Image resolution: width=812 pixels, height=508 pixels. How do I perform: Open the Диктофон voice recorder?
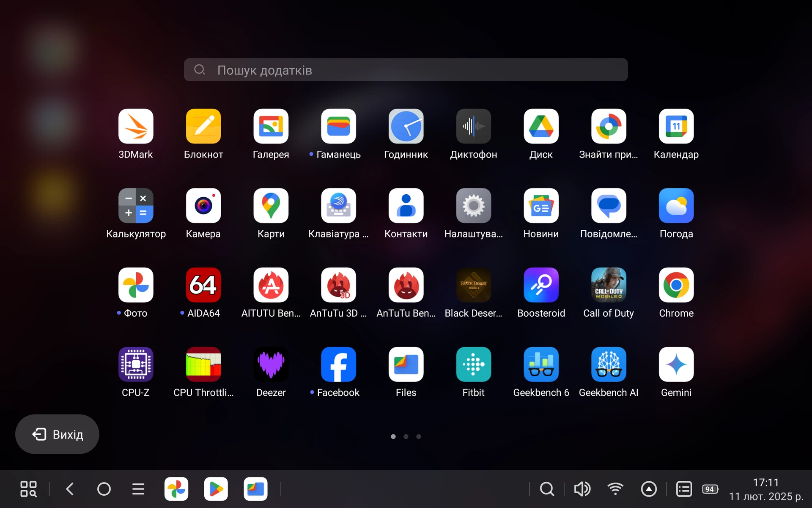(473, 126)
